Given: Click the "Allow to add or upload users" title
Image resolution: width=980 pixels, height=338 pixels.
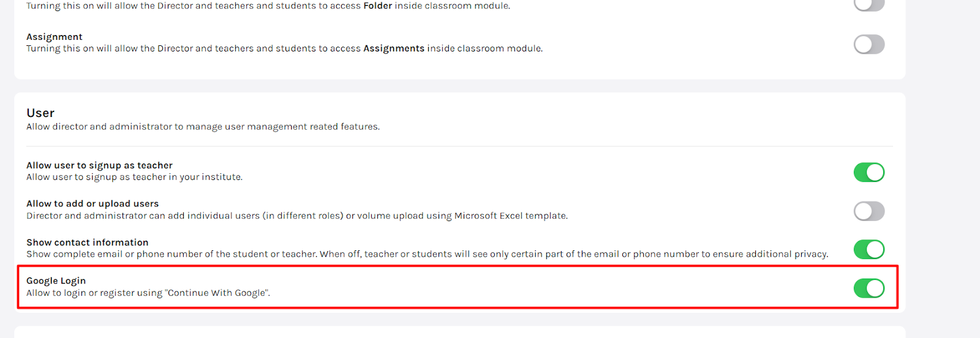Looking at the screenshot, I should (92, 204).
